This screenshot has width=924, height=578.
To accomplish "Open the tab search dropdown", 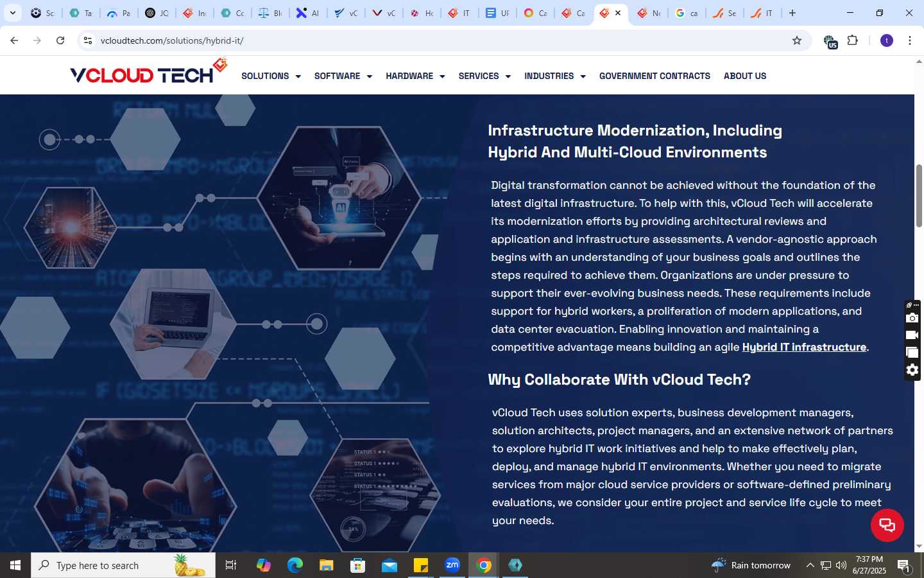I will (x=12, y=13).
